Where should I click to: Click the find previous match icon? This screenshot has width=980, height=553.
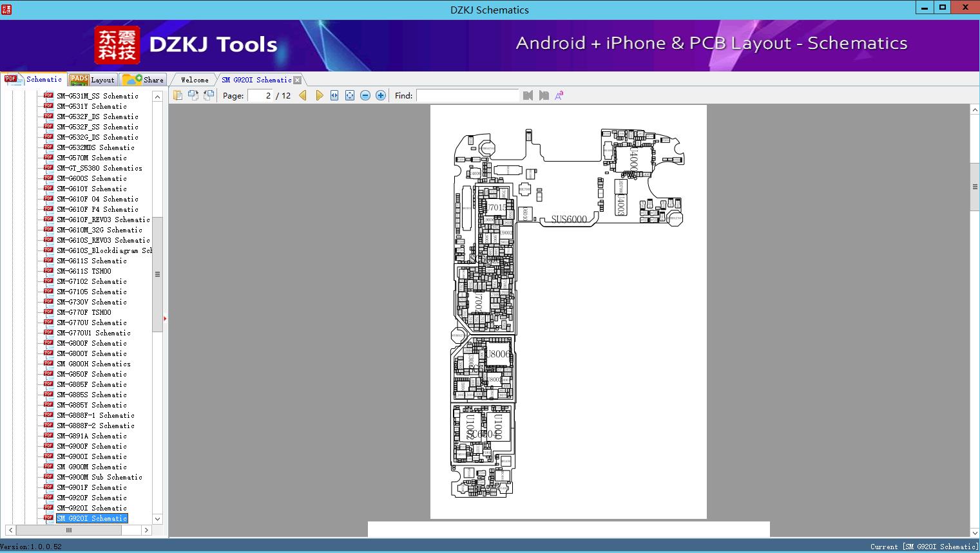[528, 95]
